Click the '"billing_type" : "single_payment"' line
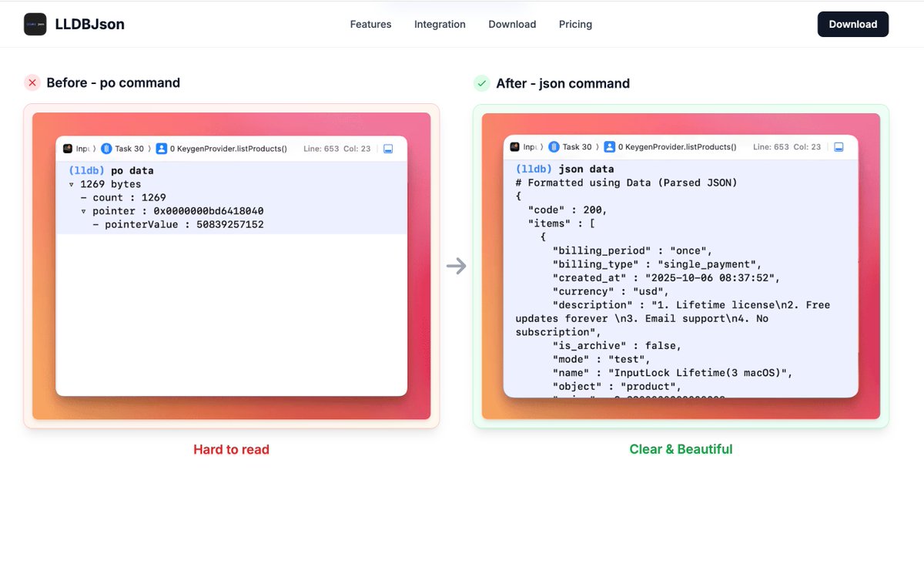This screenshot has width=924, height=574. (x=657, y=264)
